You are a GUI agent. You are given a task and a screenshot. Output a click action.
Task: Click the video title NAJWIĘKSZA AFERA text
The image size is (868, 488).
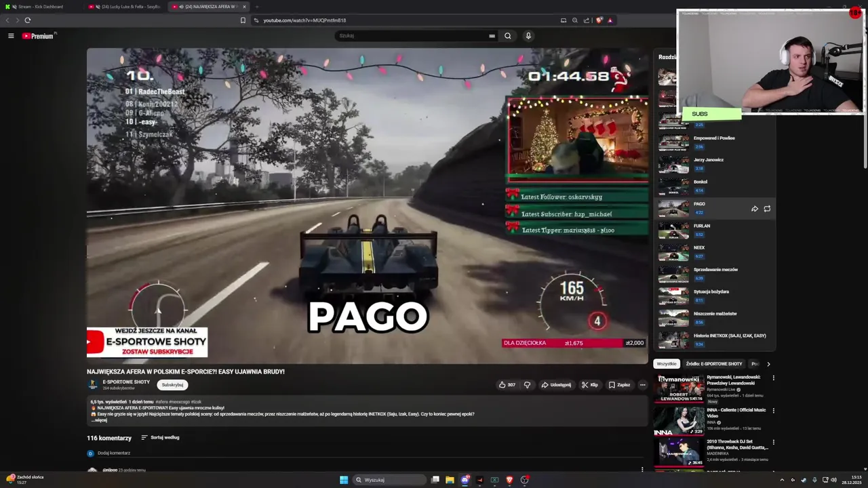tap(185, 371)
